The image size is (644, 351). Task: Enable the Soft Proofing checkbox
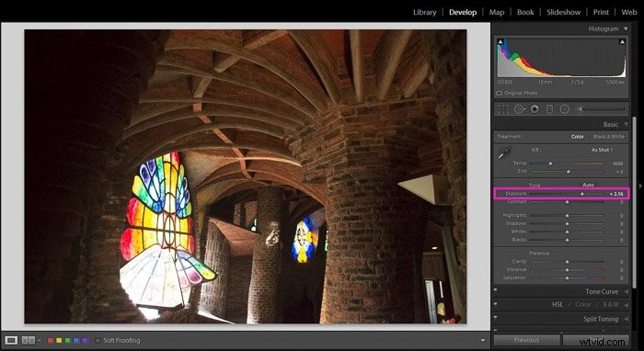pos(98,340)
